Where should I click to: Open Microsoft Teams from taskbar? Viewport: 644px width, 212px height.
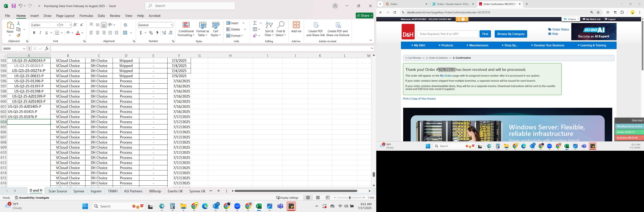tap(280, 206)
